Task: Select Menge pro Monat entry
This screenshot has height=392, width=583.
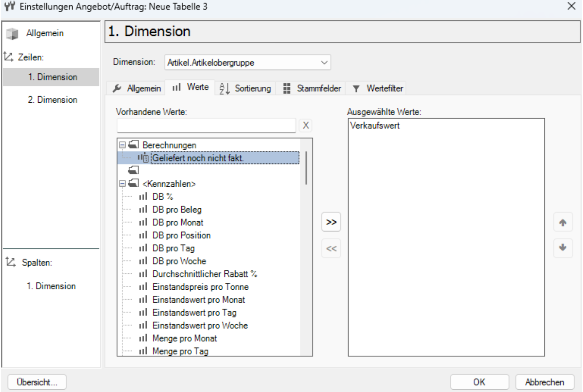Action: pyautogui.click(x=184, y=338)
